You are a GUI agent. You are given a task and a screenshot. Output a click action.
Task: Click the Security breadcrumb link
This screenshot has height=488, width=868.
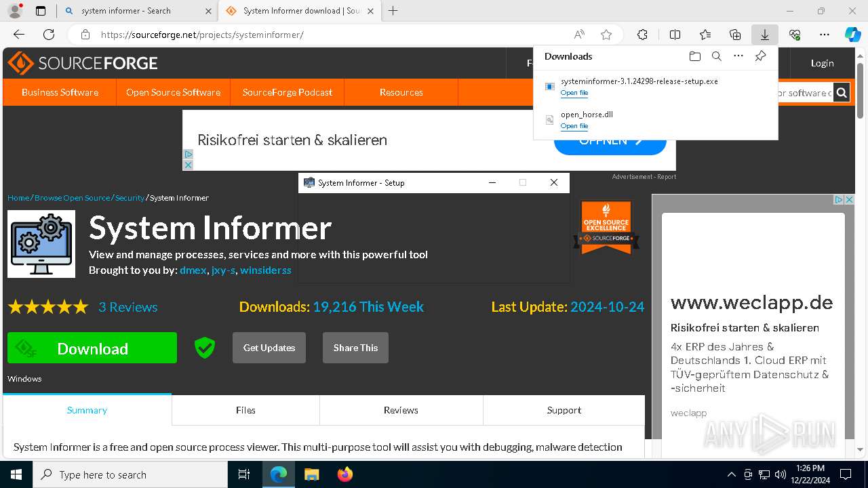click(130, 198)
